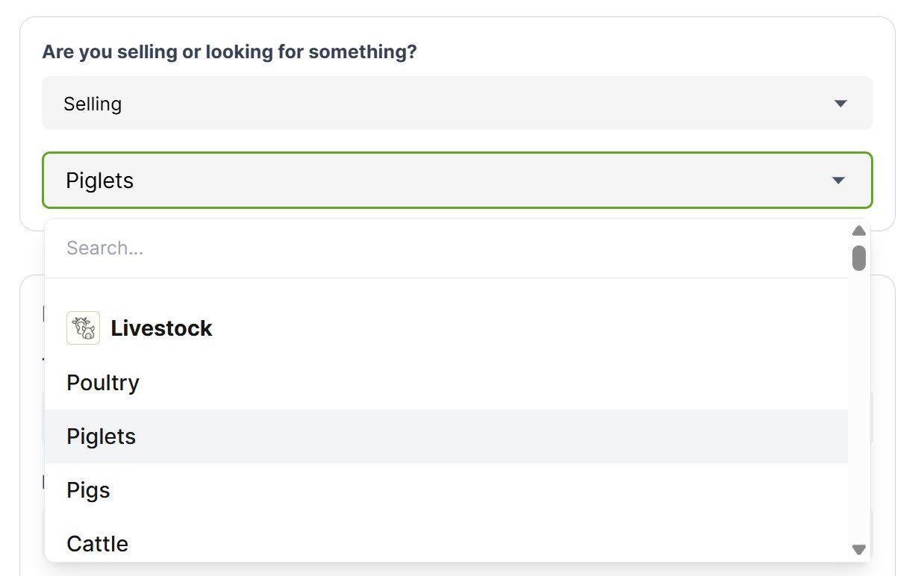Collapse the green-outlined Piglets category dropdown
Image resolution: width=924 pixels, height=576 pixels.
(457, 181)
